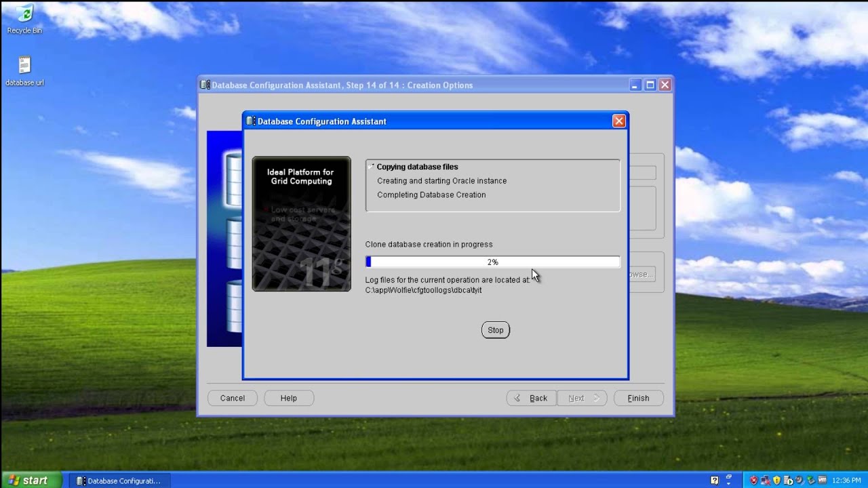Open the Recycle Bin desktop icon
This screenshot has height=488, width=868.
click(x=24, y=19)
